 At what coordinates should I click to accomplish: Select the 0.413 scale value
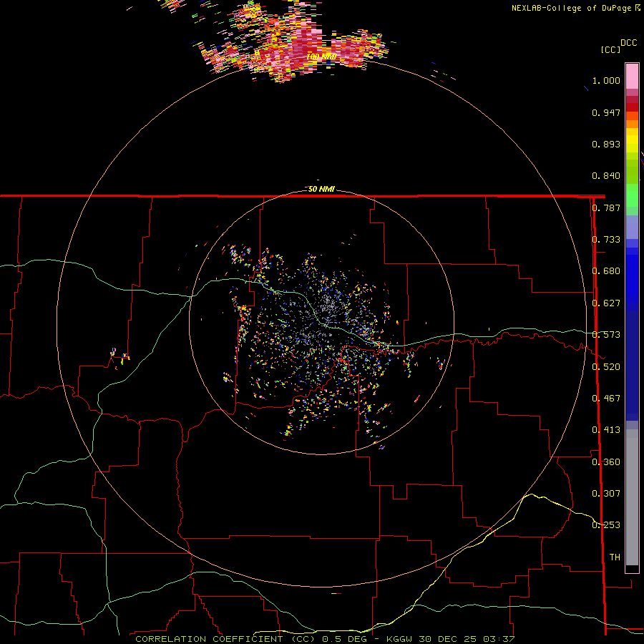click(606, 430)
